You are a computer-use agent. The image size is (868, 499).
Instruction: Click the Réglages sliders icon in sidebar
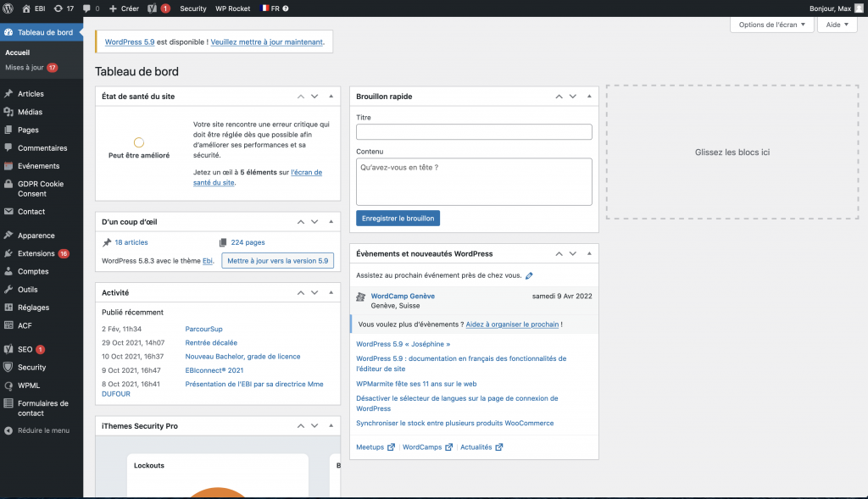[x=8, y=307]
